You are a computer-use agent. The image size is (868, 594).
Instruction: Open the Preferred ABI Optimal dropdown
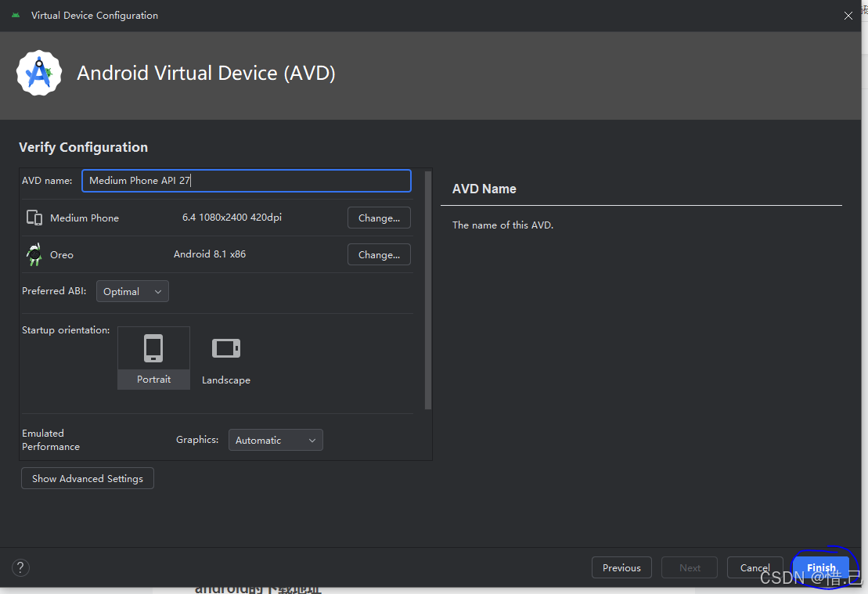click(132, 291)
